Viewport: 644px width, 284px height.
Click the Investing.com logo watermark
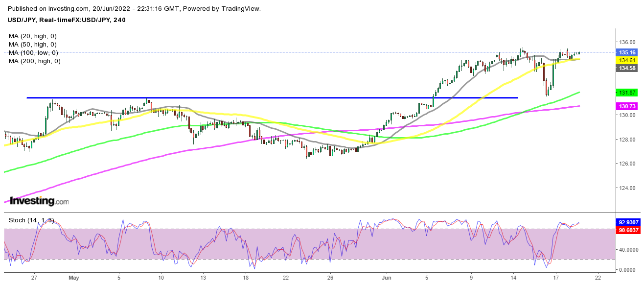coord(40,201)
